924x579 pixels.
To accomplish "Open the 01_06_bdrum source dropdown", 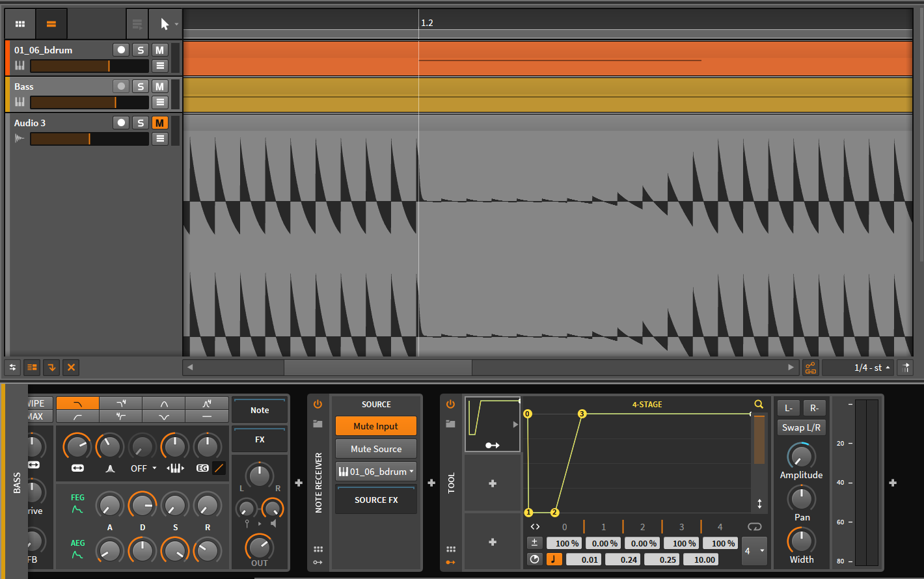I will tap(376, 472).
